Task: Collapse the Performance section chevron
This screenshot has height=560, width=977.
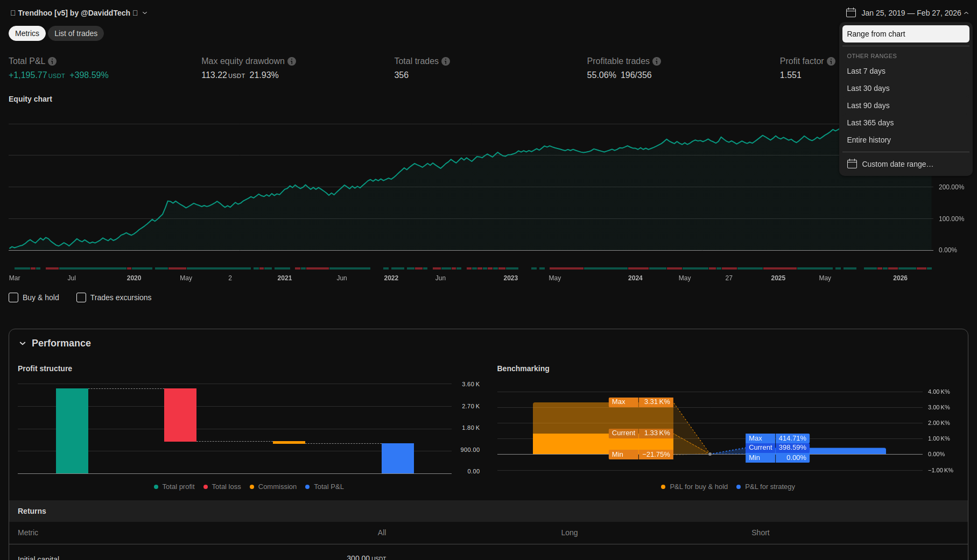Action: click(x=23, y=343)
